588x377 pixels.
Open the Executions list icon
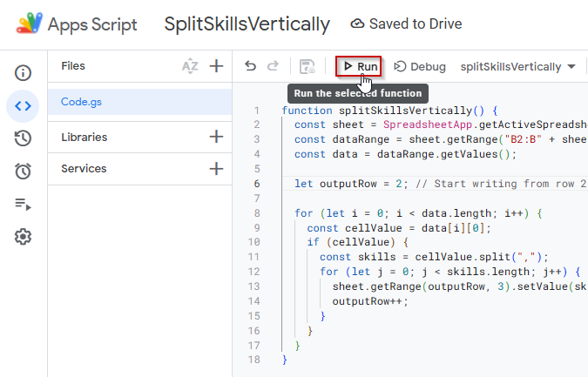pyautogui.click(x=23, y=205)
